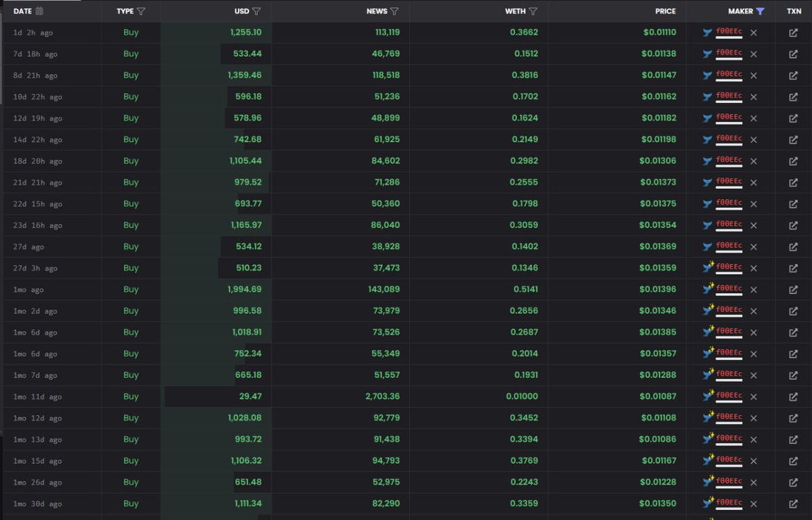This screenshot has width=812, height=520.
Task: Open transaction link for 1d 2h ago row
Action: tap(793, 32)
